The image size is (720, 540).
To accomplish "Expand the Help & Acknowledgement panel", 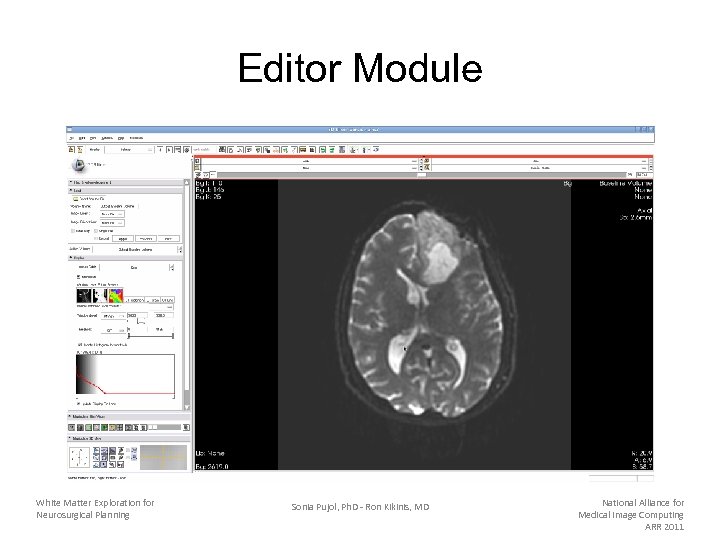I will pyautogui.click(x=125, y=182).
